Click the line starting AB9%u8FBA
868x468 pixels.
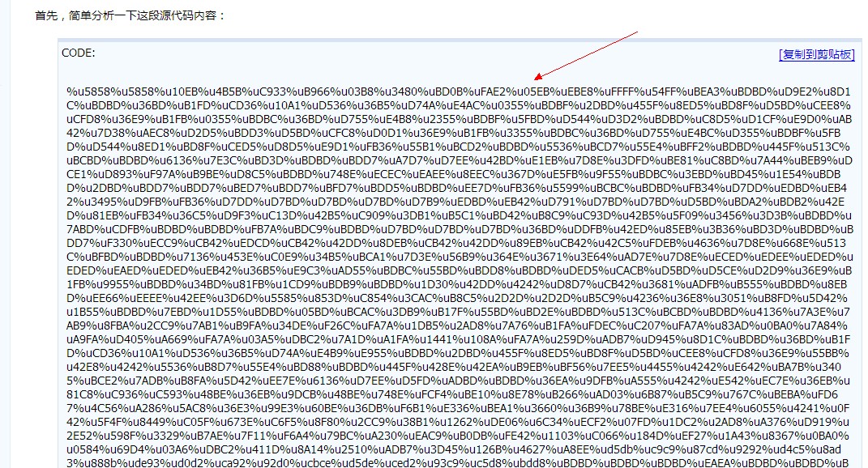click(x=457, y=325)
